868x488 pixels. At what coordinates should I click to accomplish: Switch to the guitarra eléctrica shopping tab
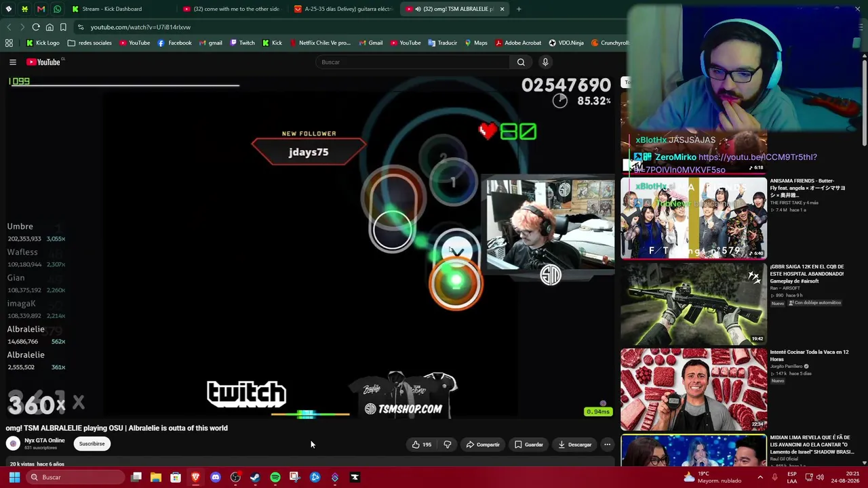344,9
